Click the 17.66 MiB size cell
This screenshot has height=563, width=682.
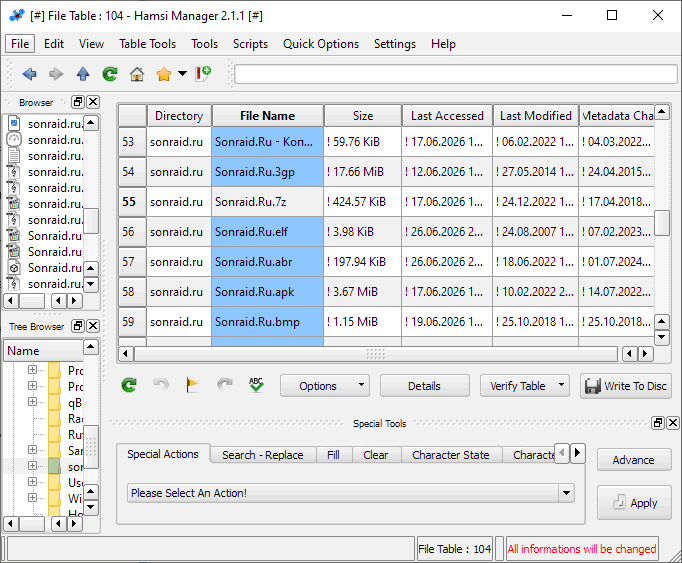(363, 172)
